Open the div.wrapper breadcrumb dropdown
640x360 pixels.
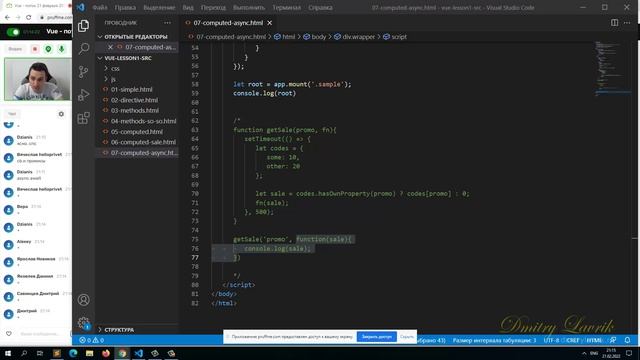354,37
